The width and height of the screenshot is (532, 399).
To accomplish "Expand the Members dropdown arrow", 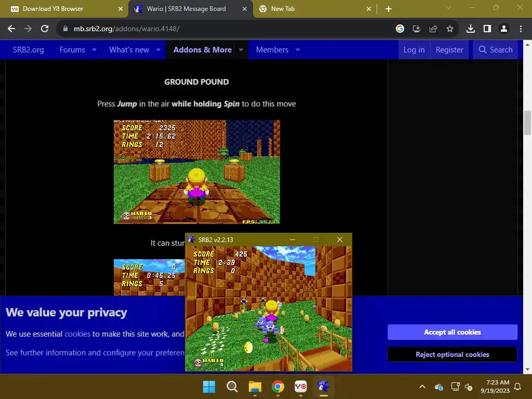I will (298, 50).
